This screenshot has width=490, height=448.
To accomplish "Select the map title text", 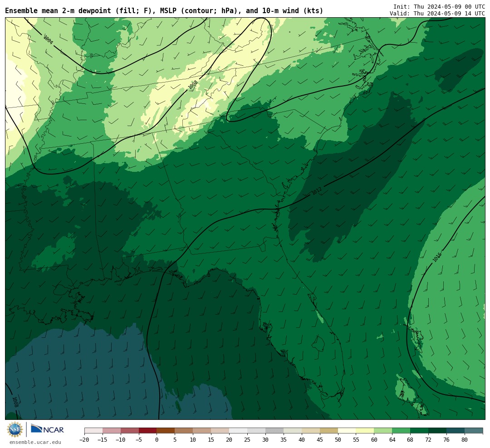I will click(x=164, y=11).
